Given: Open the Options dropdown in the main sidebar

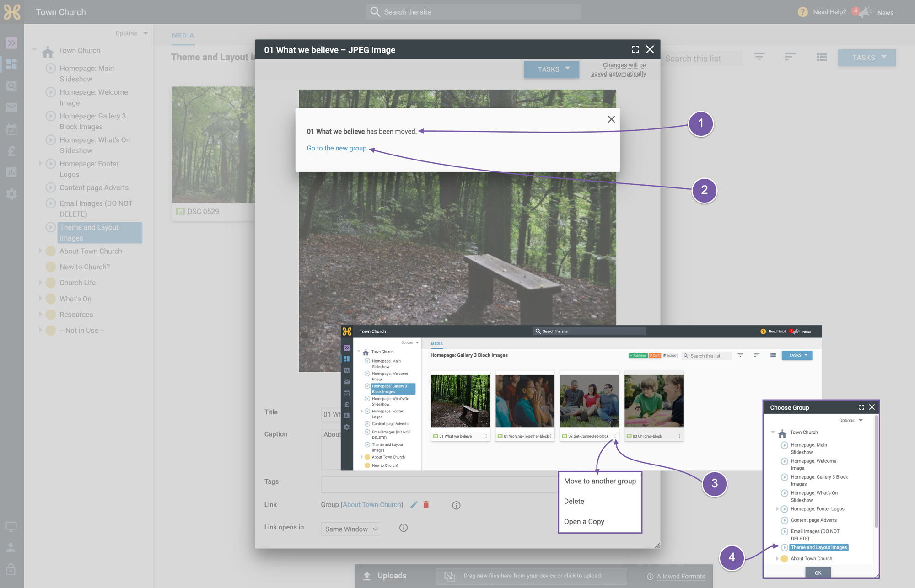Looking at the screenshot, I should pyautogui.click(x=132, y=33).
